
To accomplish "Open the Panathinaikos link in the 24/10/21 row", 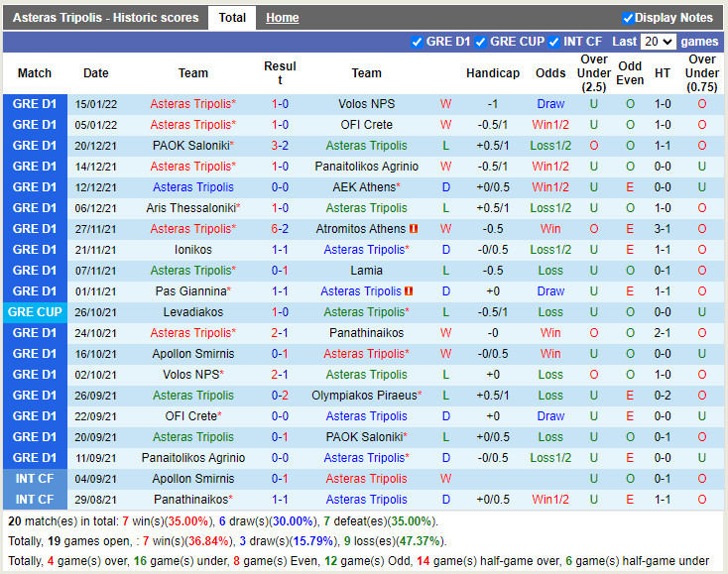I will 366,333.
